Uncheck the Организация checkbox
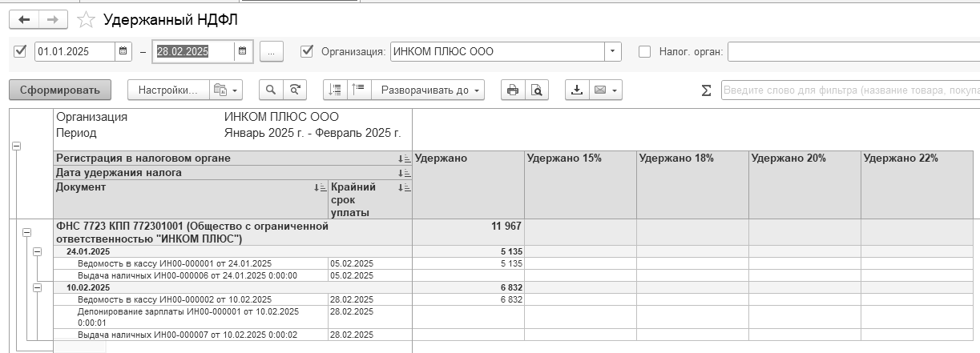 pyautogui.click(x=306, y=51)
